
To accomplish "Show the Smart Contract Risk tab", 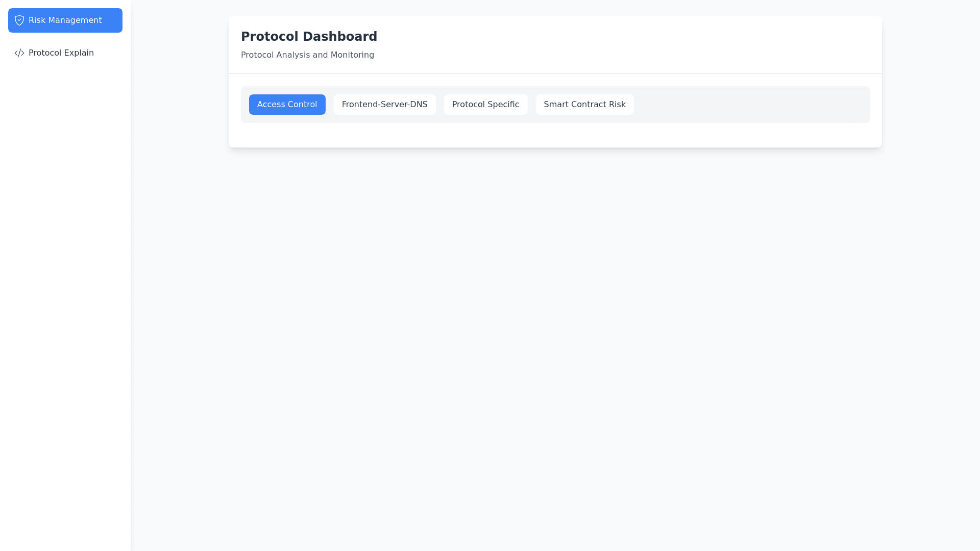I will (584, 105).
